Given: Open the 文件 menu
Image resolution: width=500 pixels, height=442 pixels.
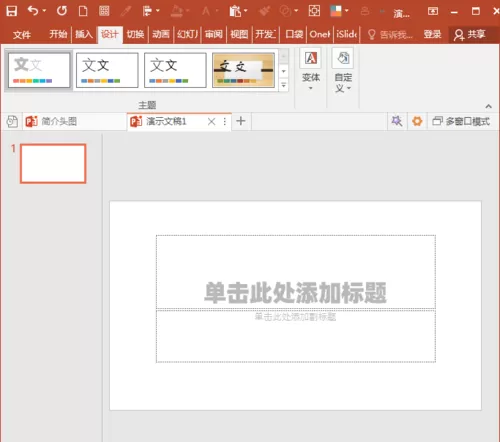Looking at the screenshot, I should click(22, 34).
